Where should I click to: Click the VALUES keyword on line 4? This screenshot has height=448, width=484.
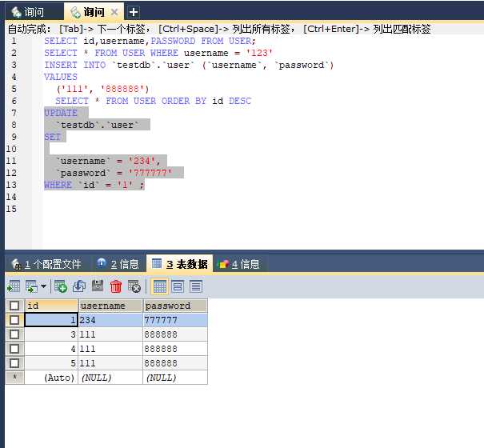[x=61, y=77]
